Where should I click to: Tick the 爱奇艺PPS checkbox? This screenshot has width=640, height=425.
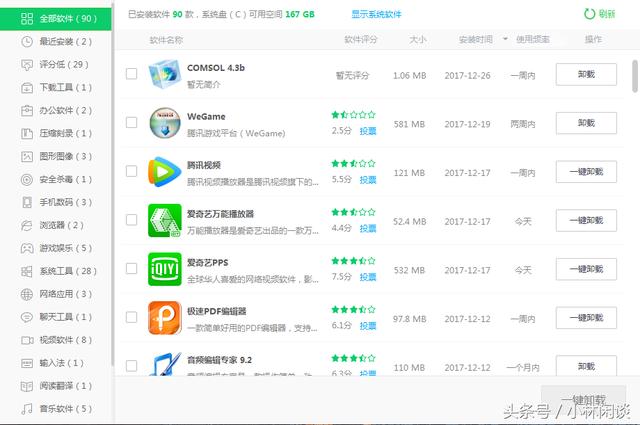click(131, 268)
